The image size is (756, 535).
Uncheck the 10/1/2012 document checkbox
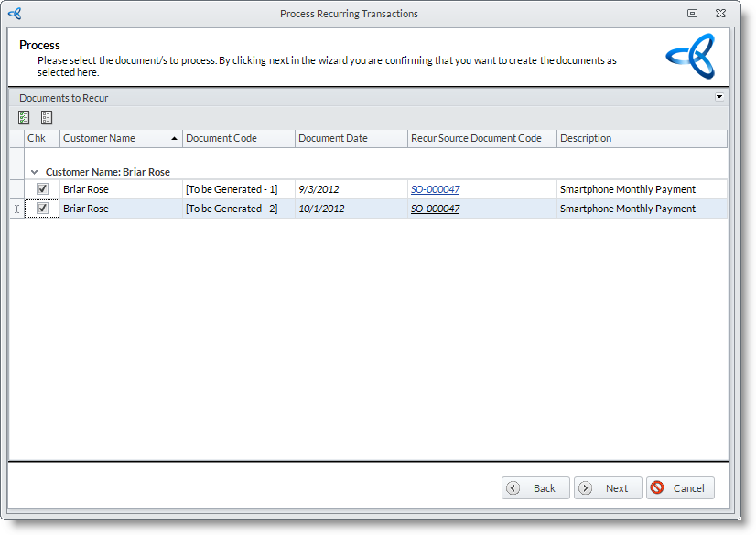point(42,209)
